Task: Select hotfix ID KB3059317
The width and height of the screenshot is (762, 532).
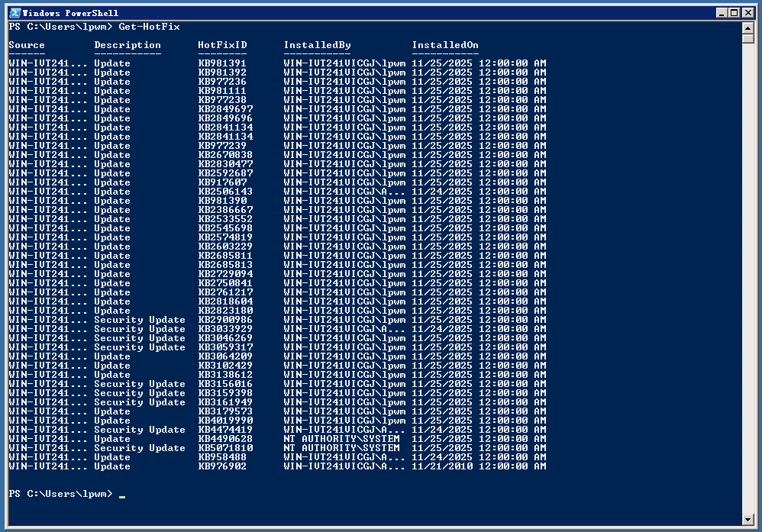Action: point(225,347)
